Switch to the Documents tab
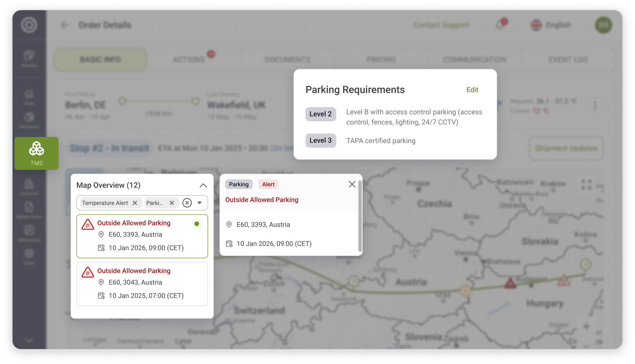The height and width of the screenshot is (364, 635). (287, 60)
